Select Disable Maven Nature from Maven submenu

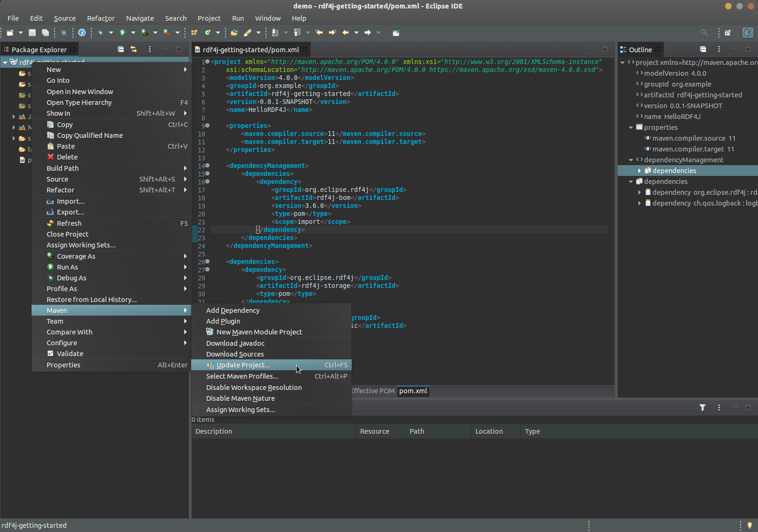point(241,398)
